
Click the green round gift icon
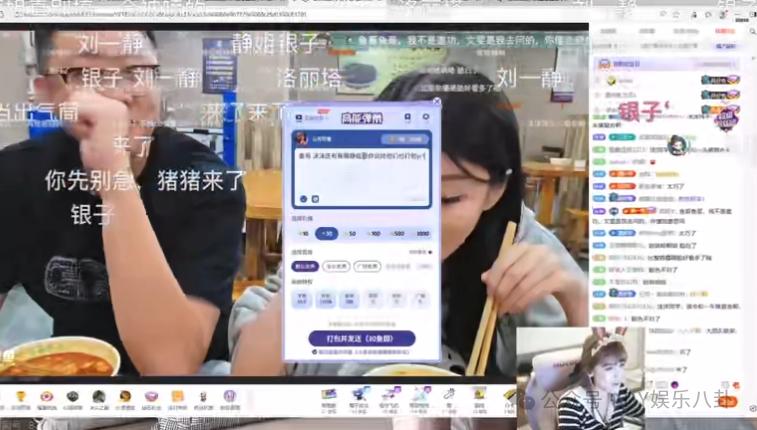click(99, 397)
